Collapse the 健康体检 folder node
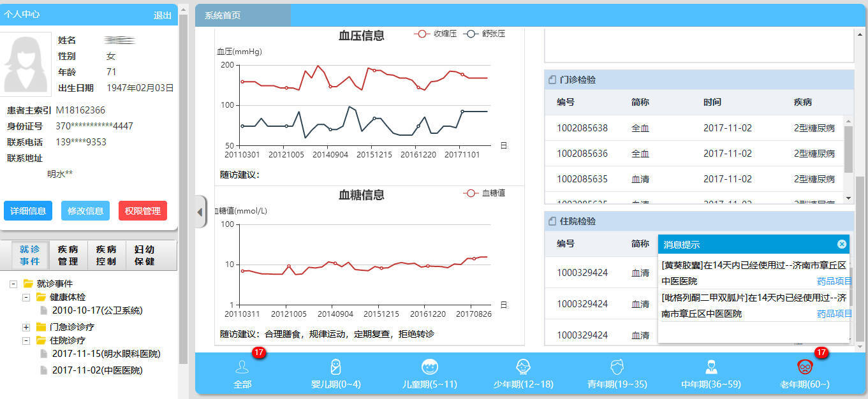 coord(26,298)
